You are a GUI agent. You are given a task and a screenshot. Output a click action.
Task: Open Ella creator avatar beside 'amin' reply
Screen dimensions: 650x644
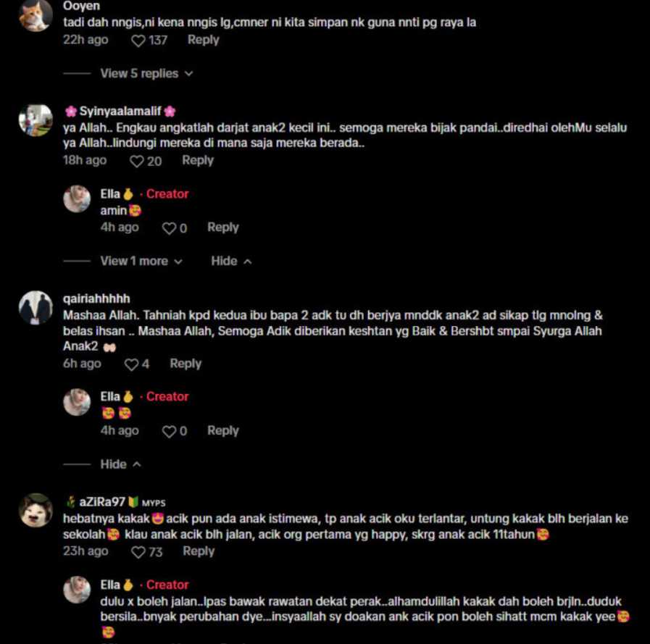tap(77, 199)
